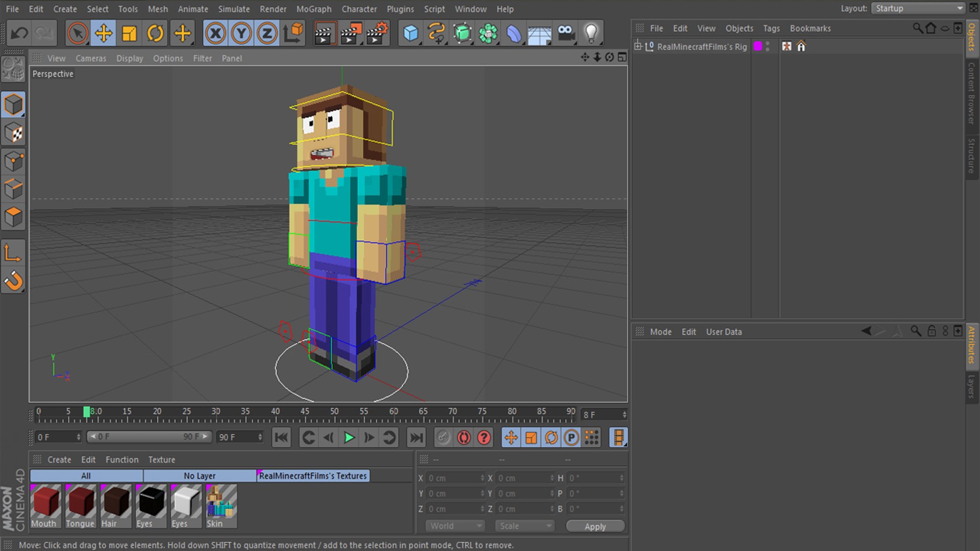
Task: Click Render View clapperboard icon
Action: point(325,34)
